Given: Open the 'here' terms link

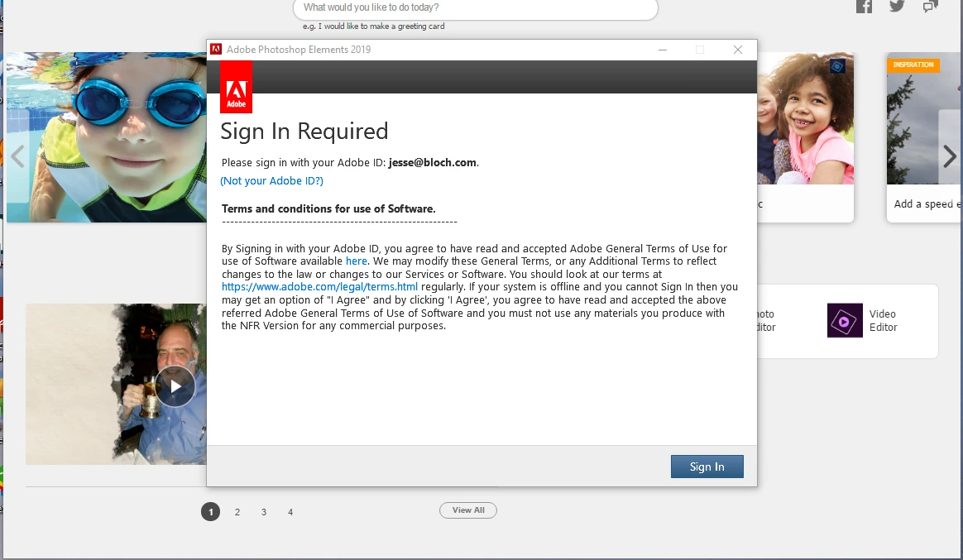Looking at the screenshot, I should pos(357,261).
